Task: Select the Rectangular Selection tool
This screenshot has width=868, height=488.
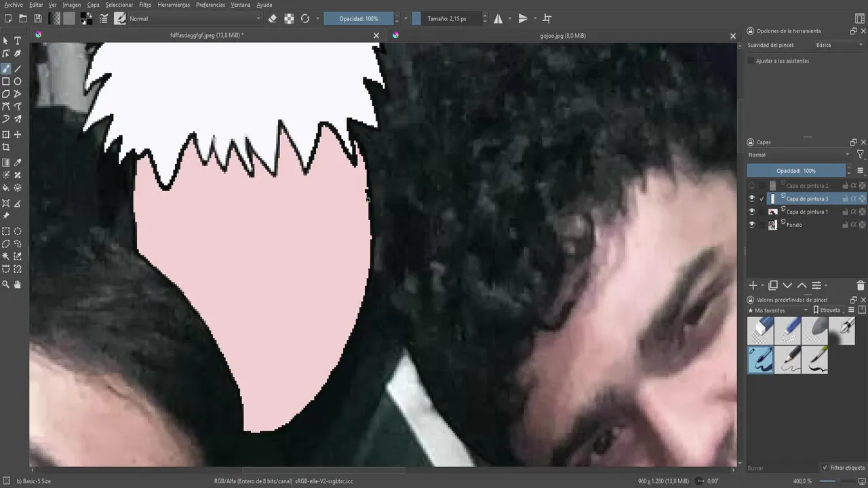Action: pos(6,231)
